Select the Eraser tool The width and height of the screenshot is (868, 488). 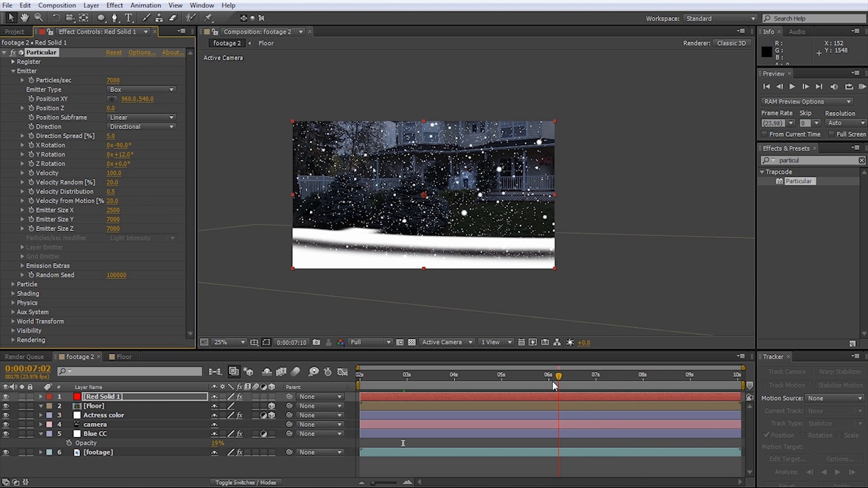pos(173,18)
